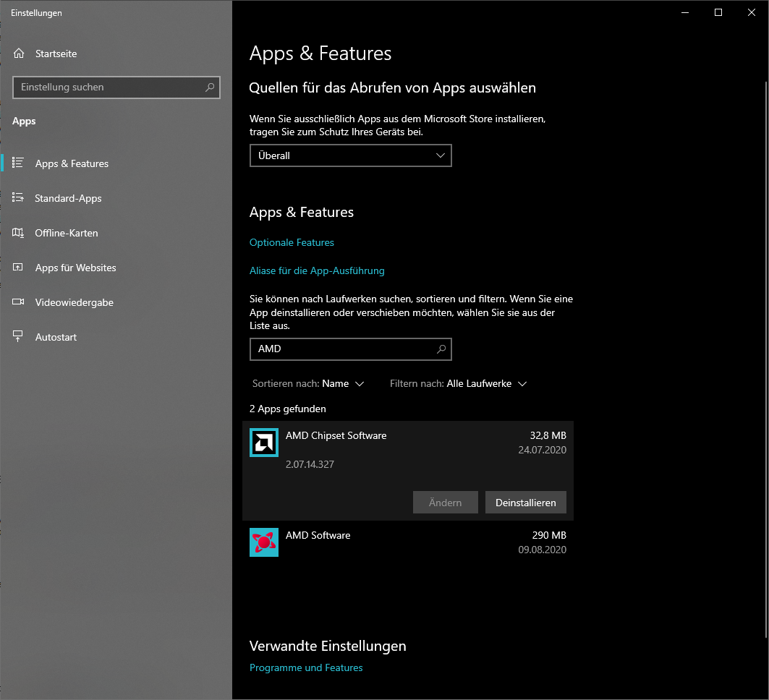Screen dimensions: 769x700
Task: Click magnifier icon in Einstellung suchen box
Action: 210,87
